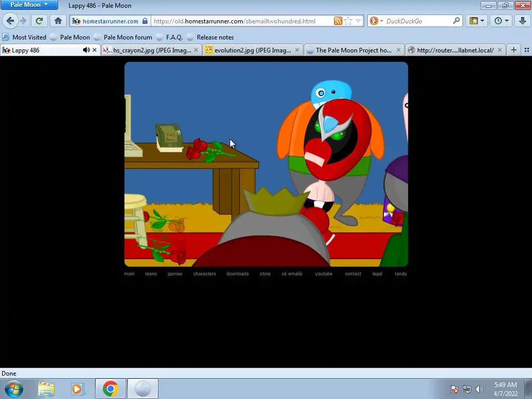Open the volume speaker tray icon
Image resolution: width=532 pixels, height=399 pixels.
point(480,389)
